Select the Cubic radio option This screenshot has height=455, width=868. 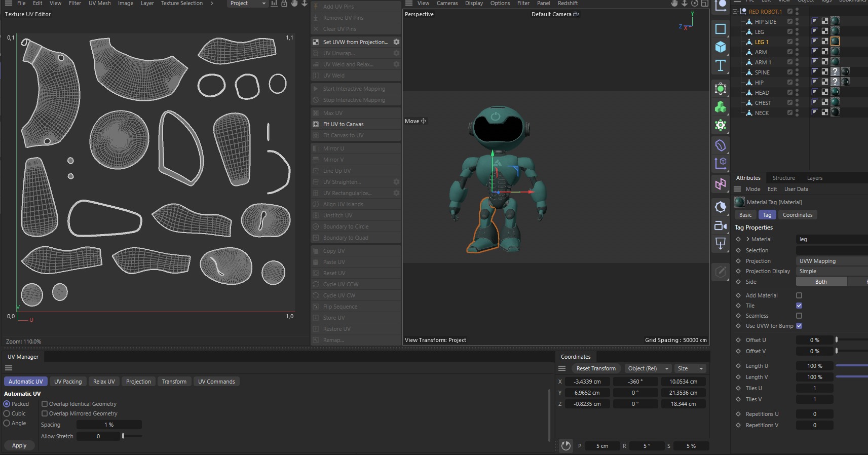click(7, 413)
